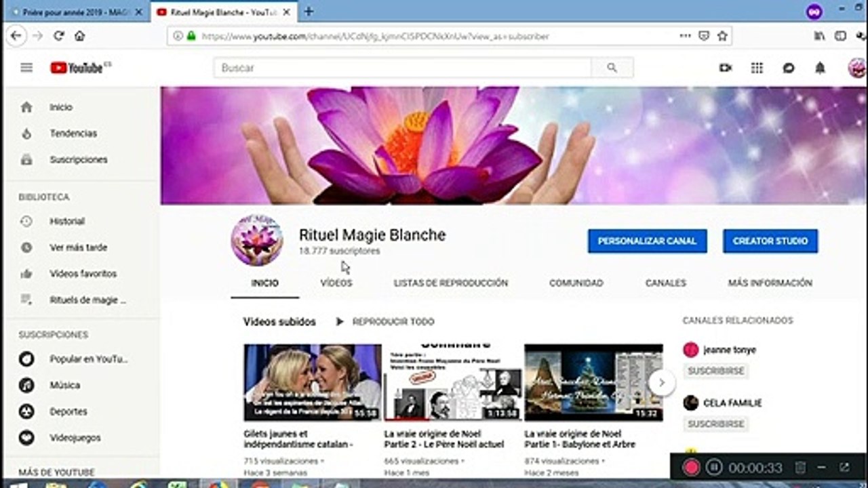
Task: Switch to the Prière pour année 2019 tab
Action: 76,12
